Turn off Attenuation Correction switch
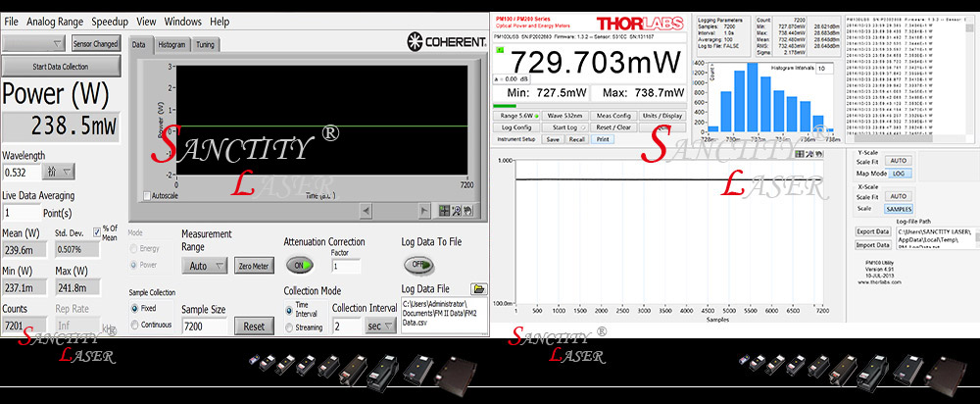980x404 pixels. click(300, 265)
